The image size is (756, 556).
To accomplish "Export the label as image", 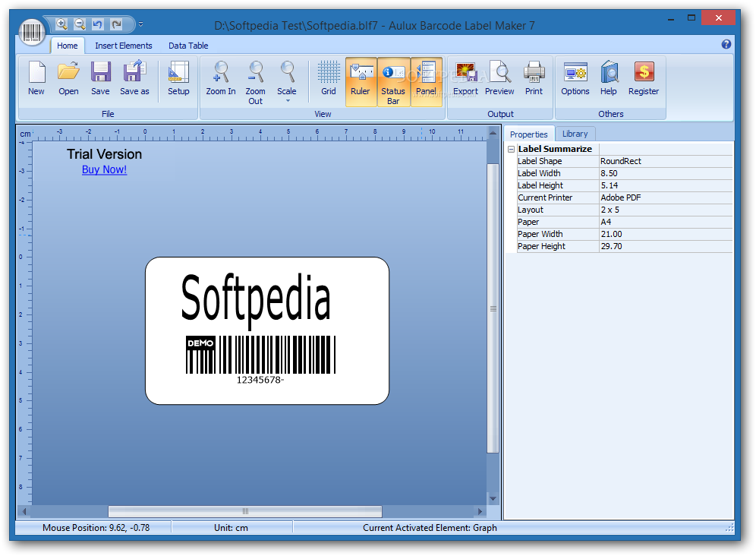I will click(x=466, y=79).
